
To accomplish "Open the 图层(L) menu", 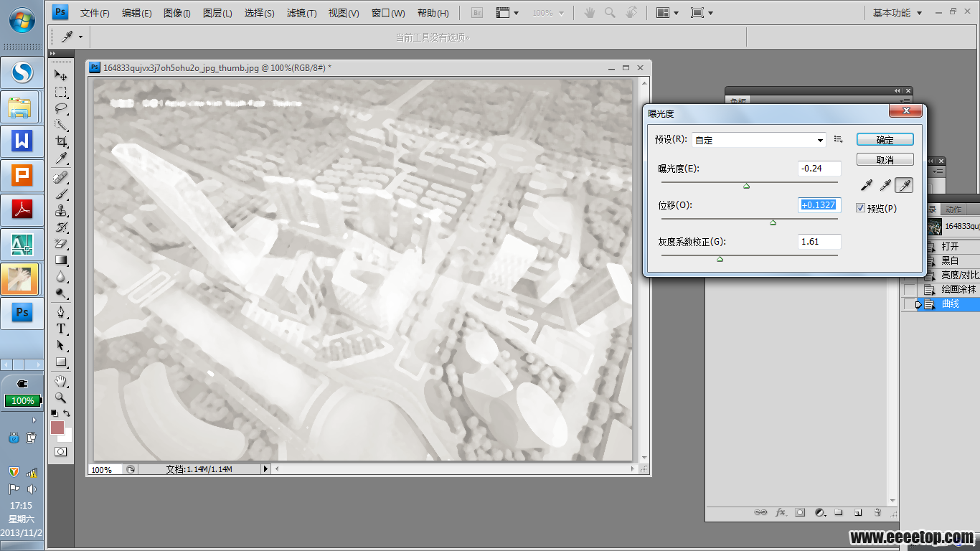I will pos(217,13).
